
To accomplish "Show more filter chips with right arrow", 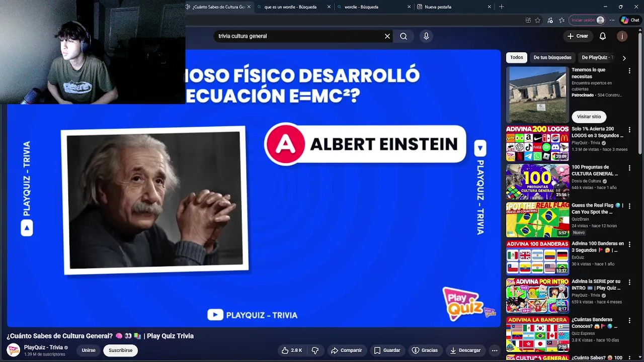I will (x=624, y=58).
